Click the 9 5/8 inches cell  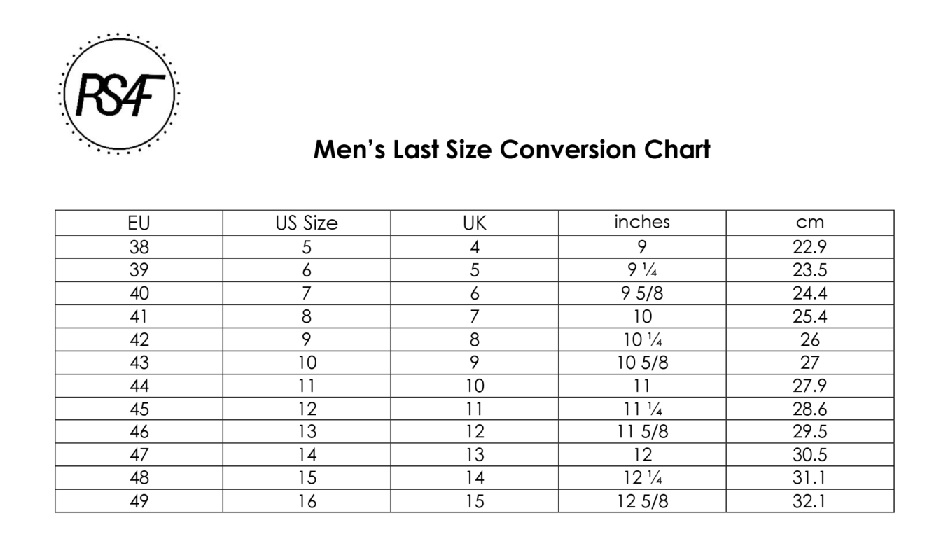642,293
